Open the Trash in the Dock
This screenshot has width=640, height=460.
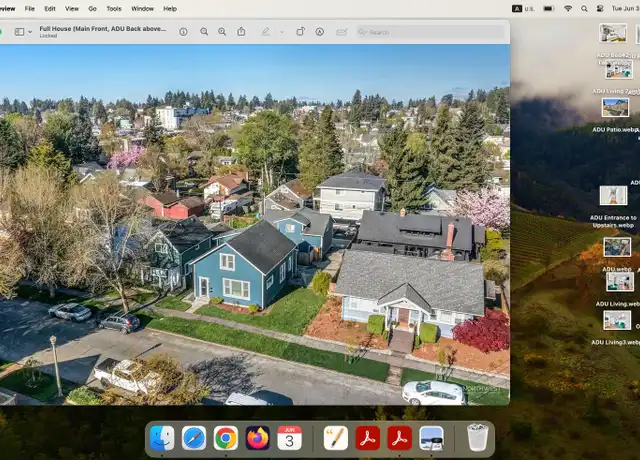tap(477, 438)
